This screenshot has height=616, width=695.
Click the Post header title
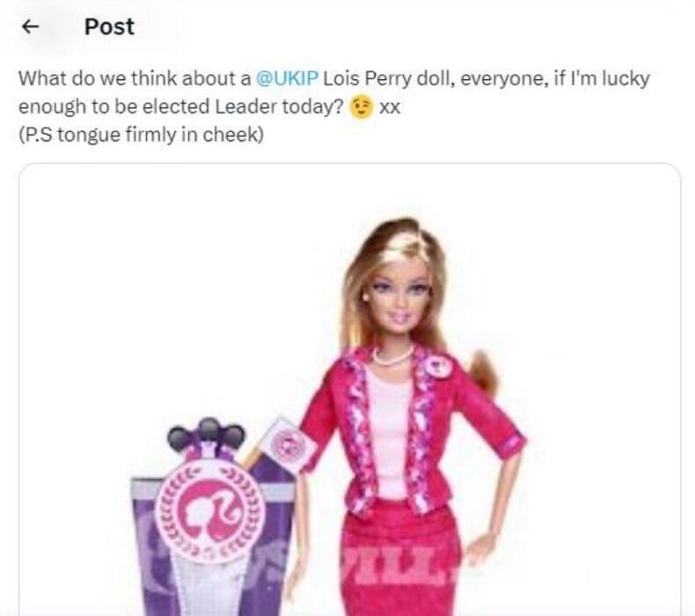pyautogui.click(x=109, y=26)
